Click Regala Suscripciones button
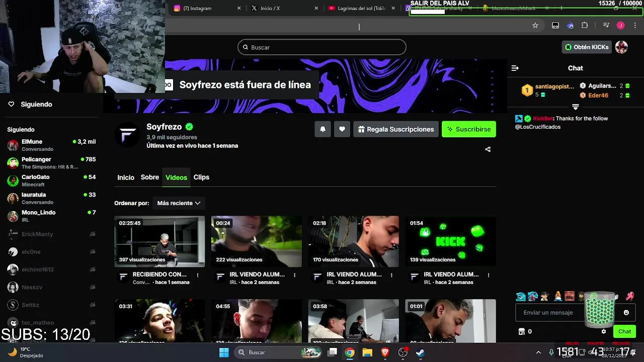644x362 pixels. pyautogui.click(x=396, y=129)
